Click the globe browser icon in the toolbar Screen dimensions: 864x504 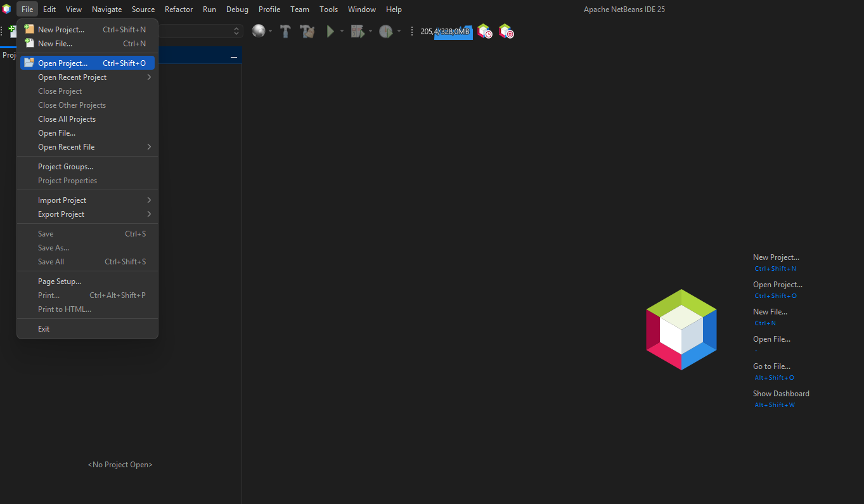pyautogui.click(x=258, y=31)
